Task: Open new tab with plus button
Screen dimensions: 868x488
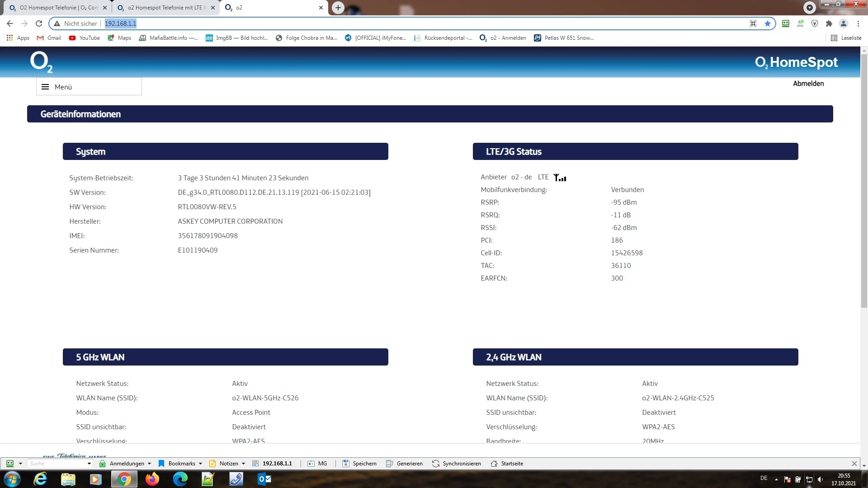Action: 338,8
